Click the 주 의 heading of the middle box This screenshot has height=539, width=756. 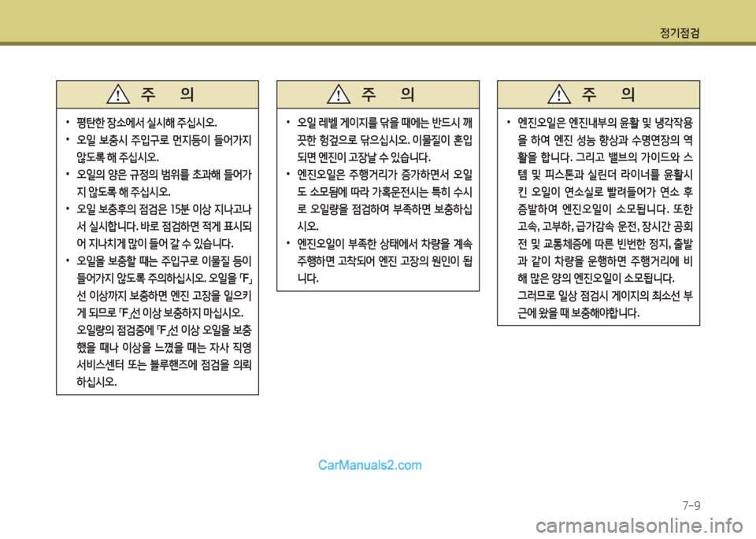click(x=387, y=94)
